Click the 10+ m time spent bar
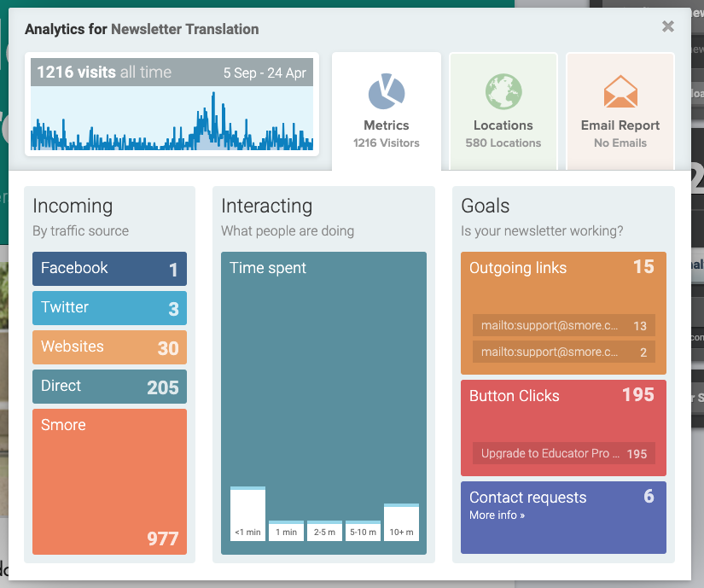This screenshot has height=588, width=704. pos(401,522)
